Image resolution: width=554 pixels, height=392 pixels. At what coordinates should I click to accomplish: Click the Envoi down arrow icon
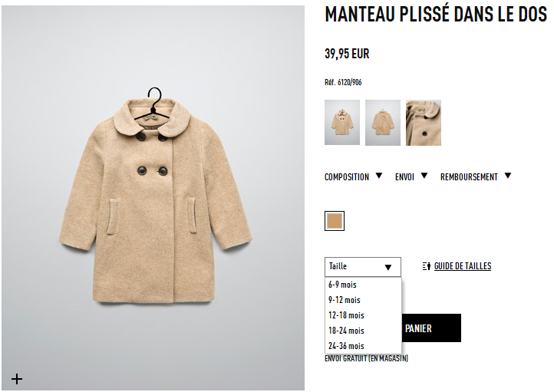click(x=424, y=176)
